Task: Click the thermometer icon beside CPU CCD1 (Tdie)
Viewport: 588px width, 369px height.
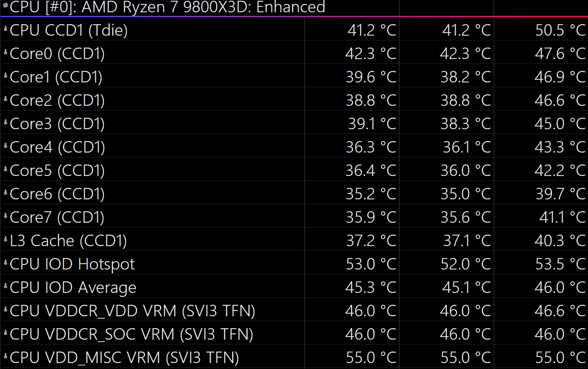Action: tap(6, 29)
